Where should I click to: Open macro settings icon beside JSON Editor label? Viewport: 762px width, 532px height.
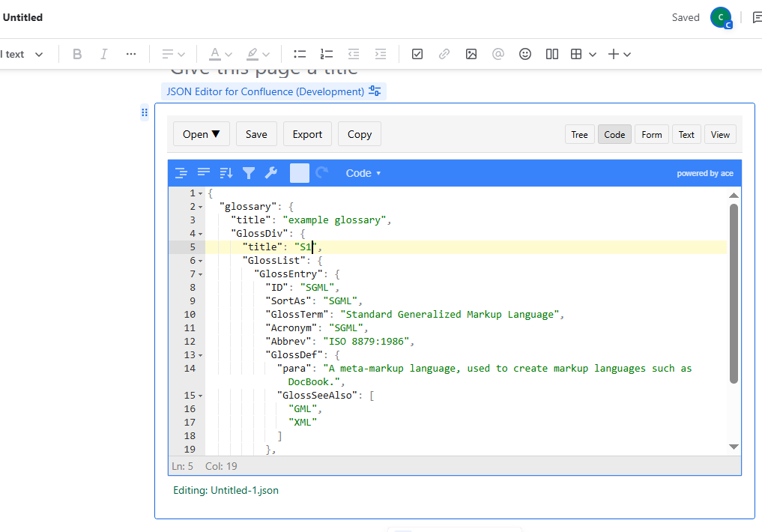(x=375, y=91)
